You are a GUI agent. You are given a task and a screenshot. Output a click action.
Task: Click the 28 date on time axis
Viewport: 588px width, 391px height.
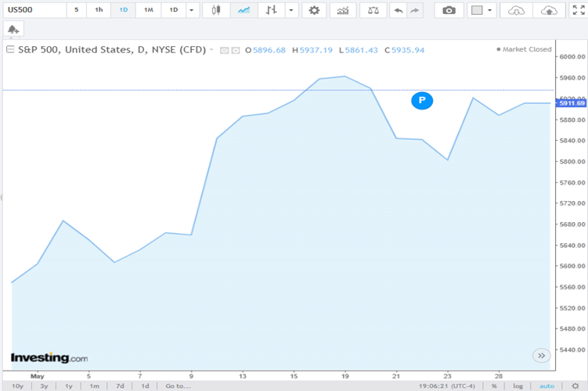[x=498, y=376]
